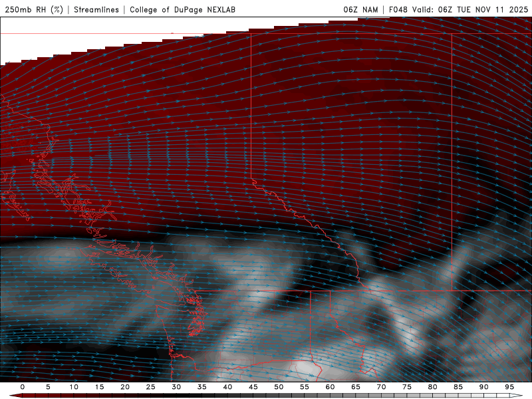Click the 'F048' forecast hour label
The height and width of the screenshot is (399, 532).
398,9
